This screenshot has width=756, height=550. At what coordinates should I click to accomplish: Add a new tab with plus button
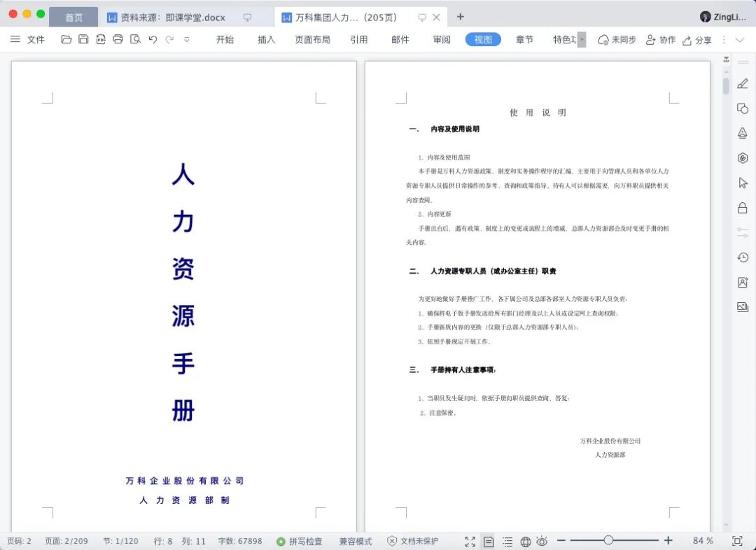click(x=461, y=17)
